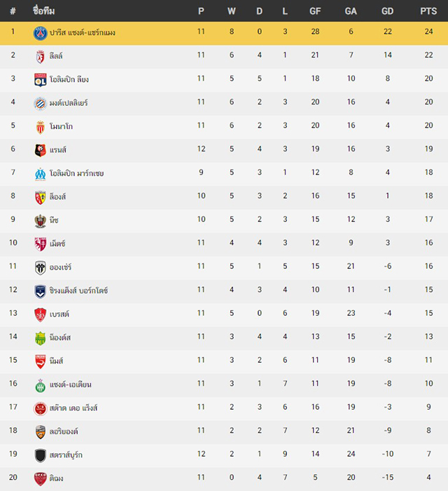Click the Olympique Marseille logo
Screen dimensions: 448x491
(x=41, y=174)
